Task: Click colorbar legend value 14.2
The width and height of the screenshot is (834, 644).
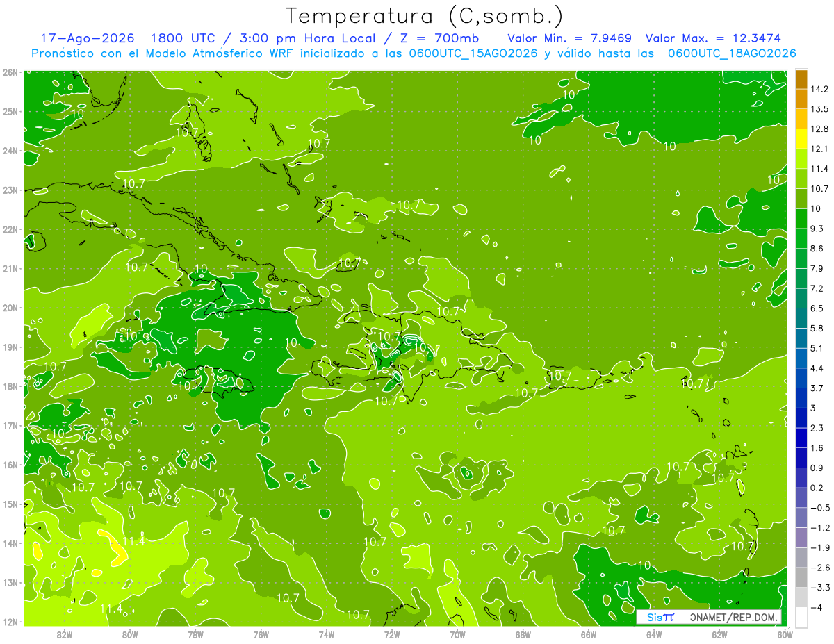Action: tap(820, 89)
